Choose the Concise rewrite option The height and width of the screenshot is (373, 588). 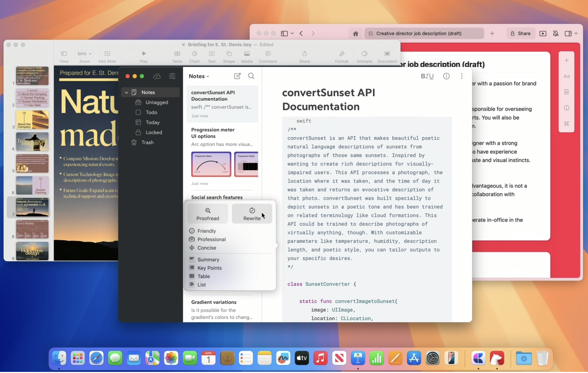[207, 248]
